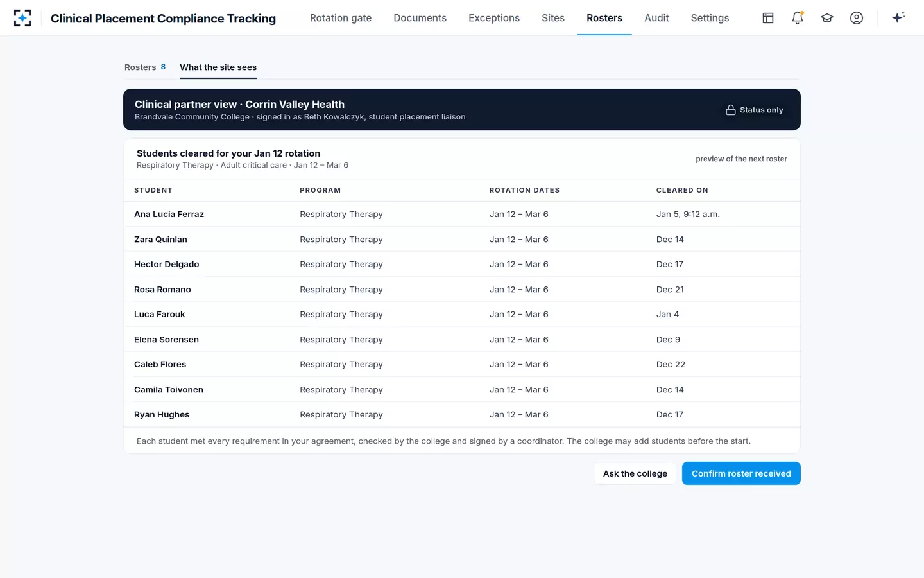
Task: Open the Audit section
Action: (656, 18)
